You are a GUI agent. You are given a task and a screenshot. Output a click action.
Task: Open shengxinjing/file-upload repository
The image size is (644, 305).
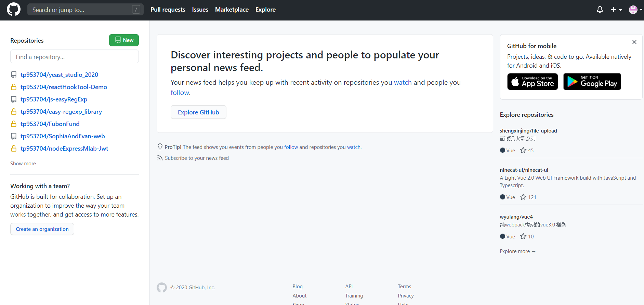coord(528,131)
